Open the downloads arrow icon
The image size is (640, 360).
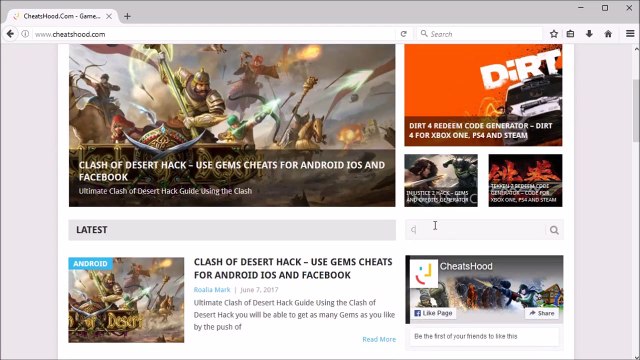[x=589, y=34]
